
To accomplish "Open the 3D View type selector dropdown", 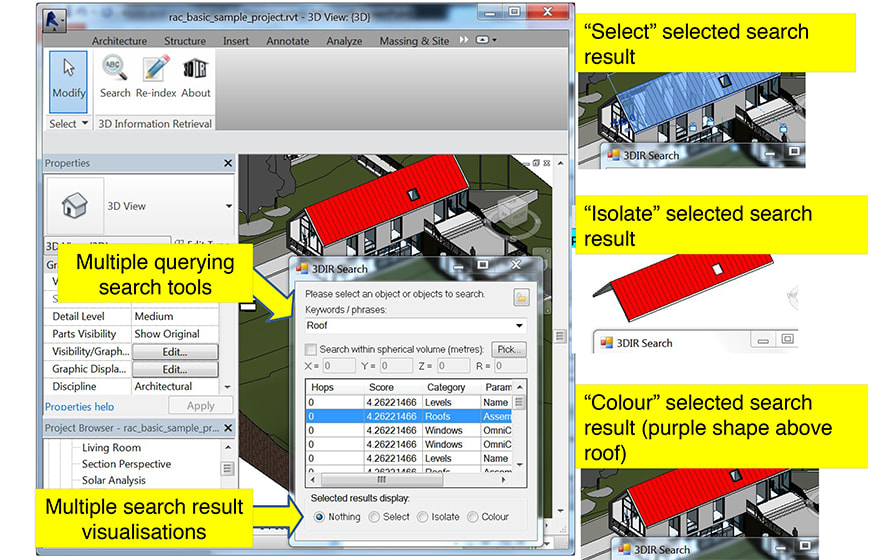I will (x=228, y=206).
